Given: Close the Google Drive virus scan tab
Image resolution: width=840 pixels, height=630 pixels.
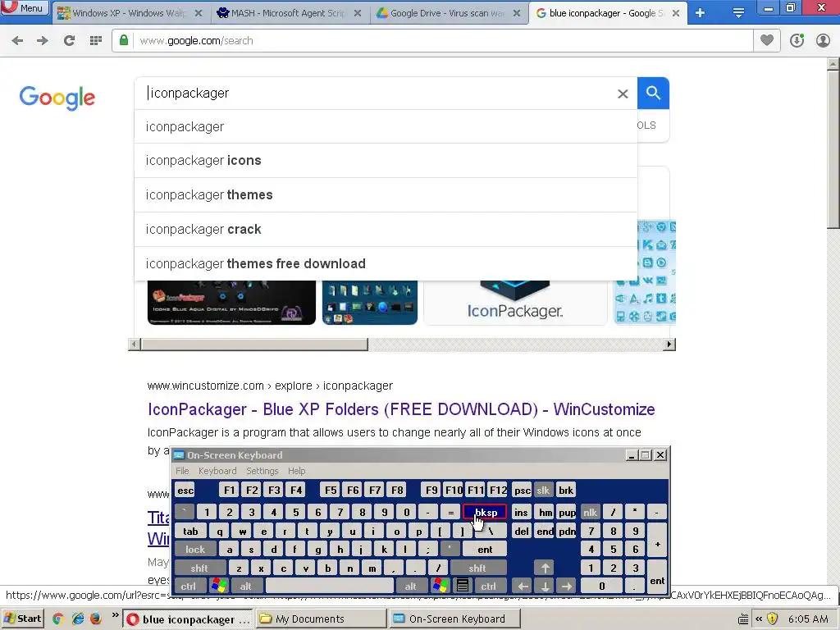Looking at the screenshot, I should point(517,13).
